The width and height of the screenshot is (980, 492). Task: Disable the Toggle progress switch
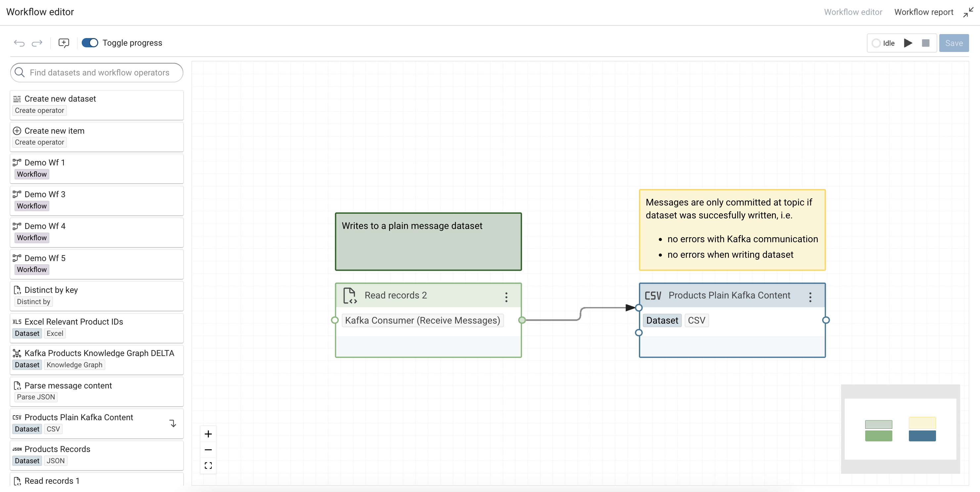click(90, 43)
